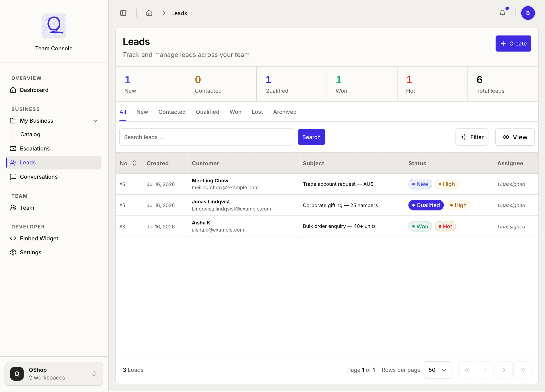Switch to the New tab
The height and width of the screenshot is (392, 545).
click(x=142, y=112)
